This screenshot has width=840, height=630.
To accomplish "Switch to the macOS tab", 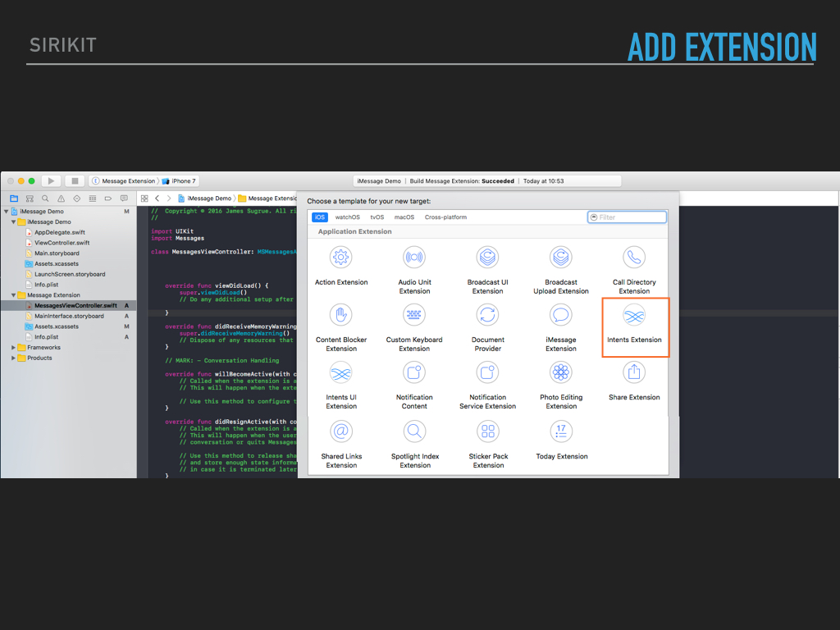I will tap(404, 217).
